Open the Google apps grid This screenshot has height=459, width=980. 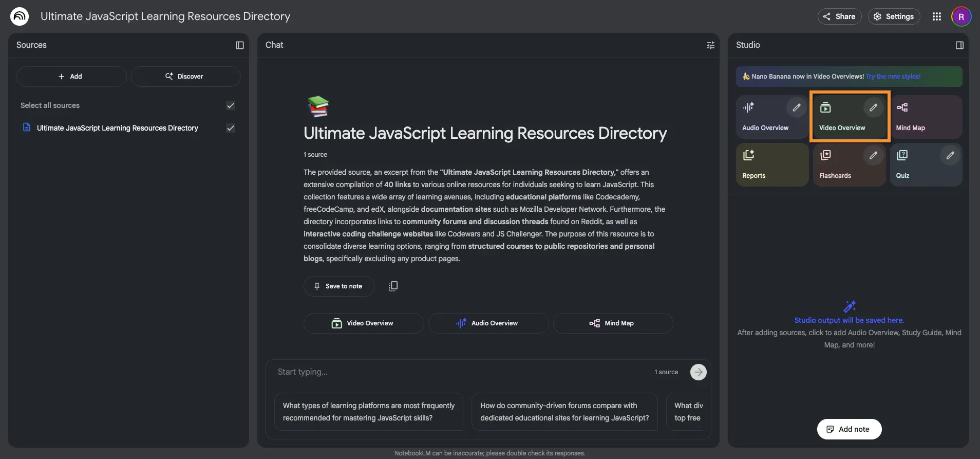[x=936, y=16]
